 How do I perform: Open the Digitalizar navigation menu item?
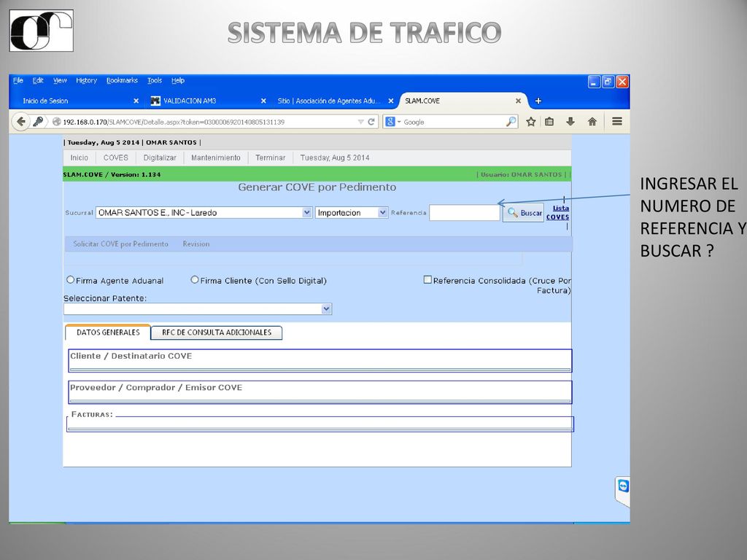(x=160, y=157)
